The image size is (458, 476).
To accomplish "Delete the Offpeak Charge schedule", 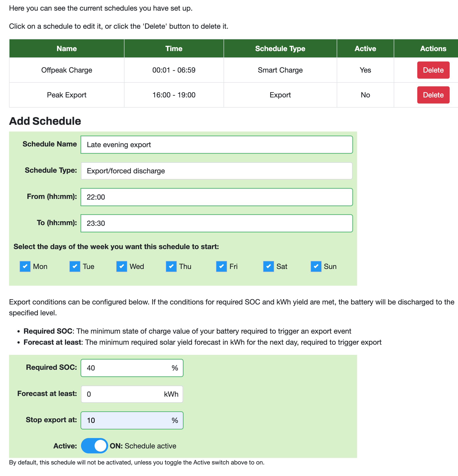I will click(433, 70).
